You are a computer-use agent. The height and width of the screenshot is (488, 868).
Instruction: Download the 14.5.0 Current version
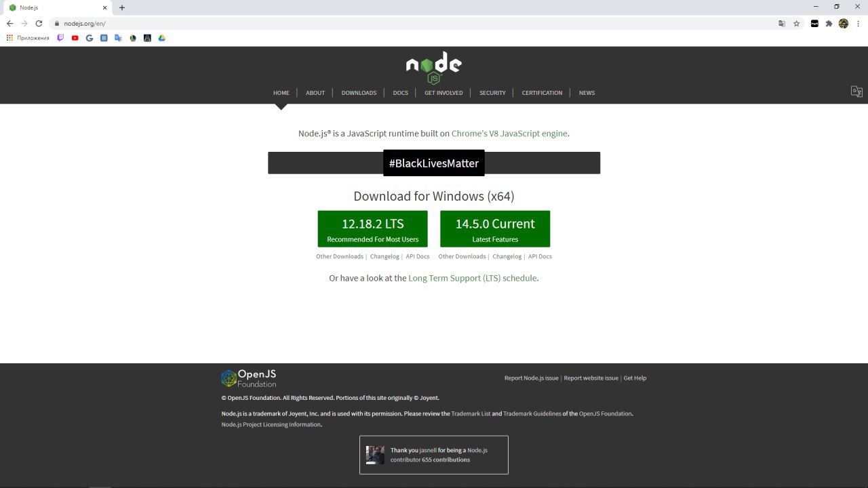pos(495,229)
